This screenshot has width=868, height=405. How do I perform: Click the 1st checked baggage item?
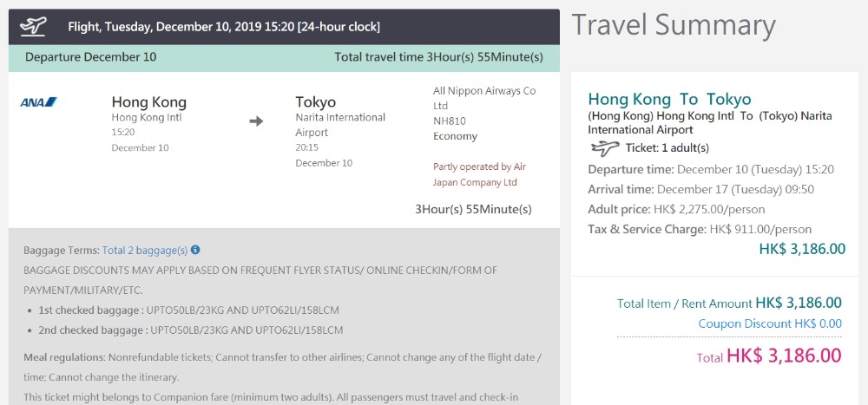[x=191, y=310]
